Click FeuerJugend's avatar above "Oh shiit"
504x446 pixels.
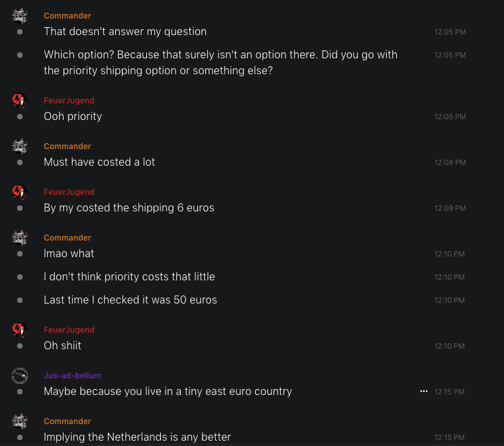tap(20, 330)
